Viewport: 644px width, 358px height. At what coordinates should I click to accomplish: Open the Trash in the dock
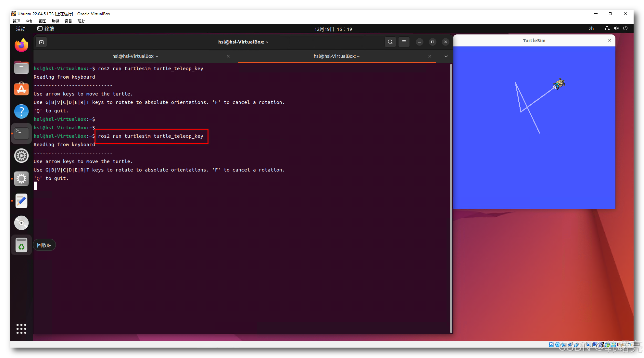[x=21, y=245]
